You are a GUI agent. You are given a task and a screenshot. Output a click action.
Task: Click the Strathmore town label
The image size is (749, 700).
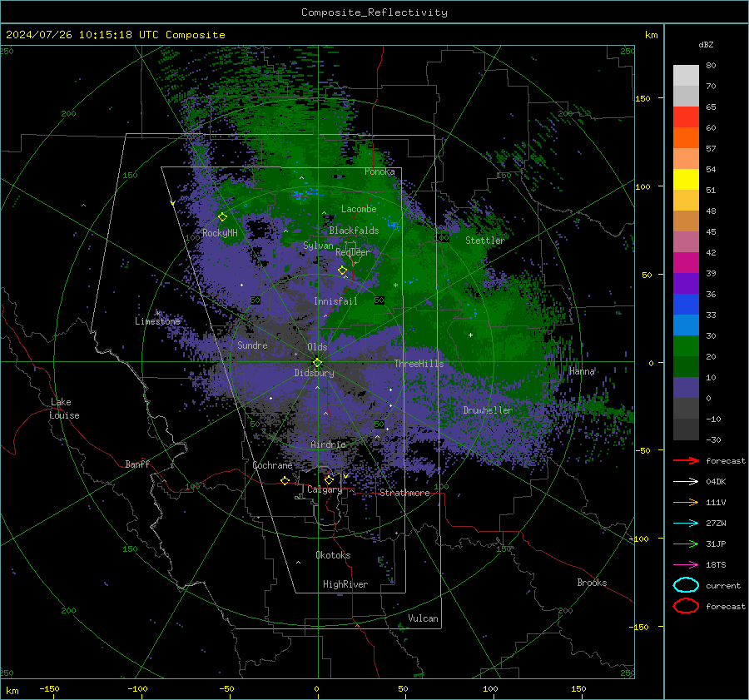click(404, 493)
